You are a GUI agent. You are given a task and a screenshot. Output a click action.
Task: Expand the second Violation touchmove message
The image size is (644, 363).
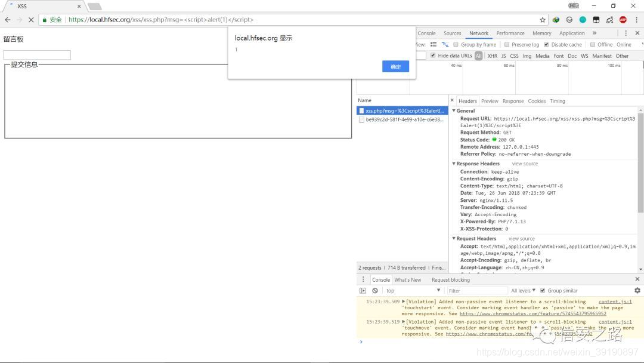403,321
